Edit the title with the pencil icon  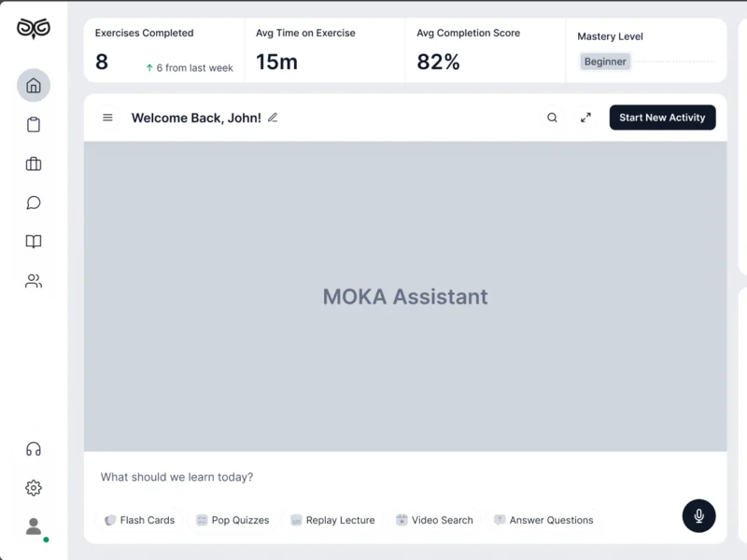[x=273, y=118]
